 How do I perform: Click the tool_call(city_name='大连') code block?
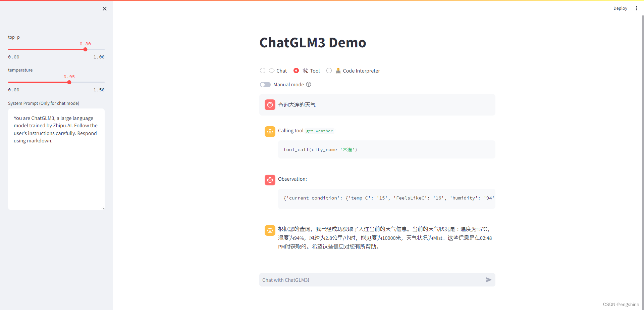[387, 149]
